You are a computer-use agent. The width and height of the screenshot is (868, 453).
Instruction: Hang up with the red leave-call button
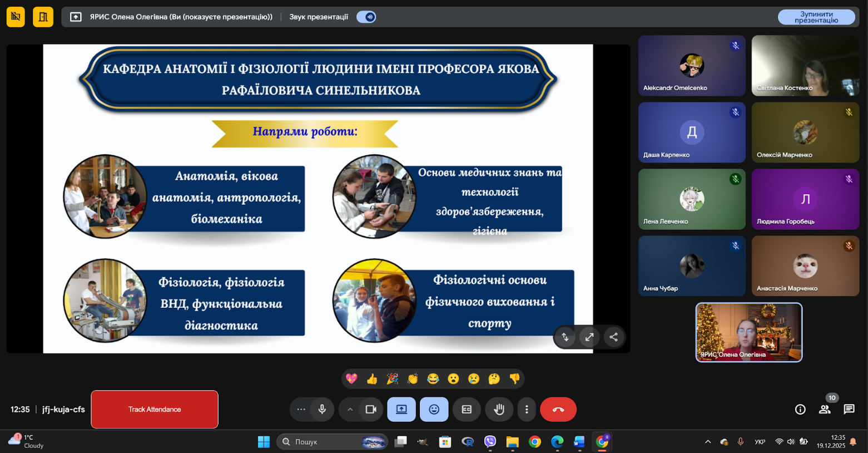tap(558, 410)
